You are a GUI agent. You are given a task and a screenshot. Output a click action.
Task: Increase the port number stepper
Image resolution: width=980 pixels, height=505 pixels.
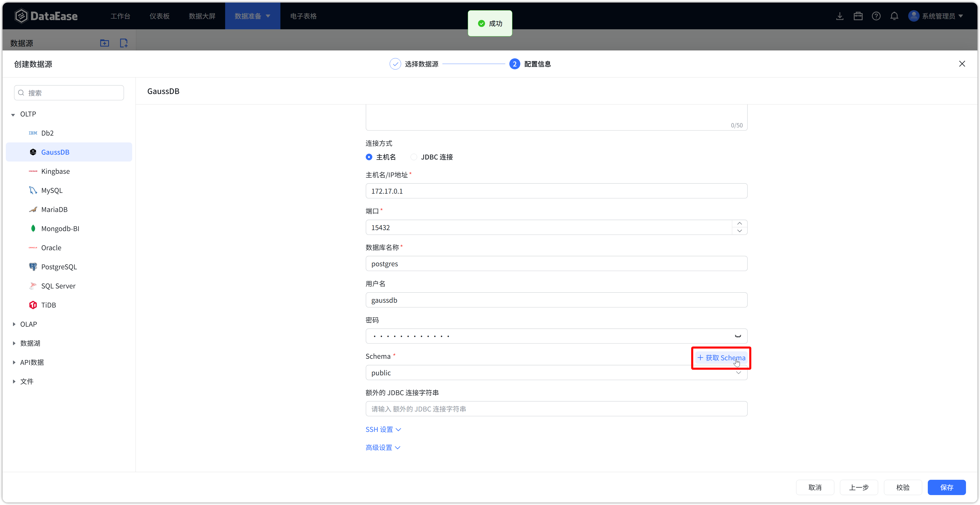(x=740, y=223)
